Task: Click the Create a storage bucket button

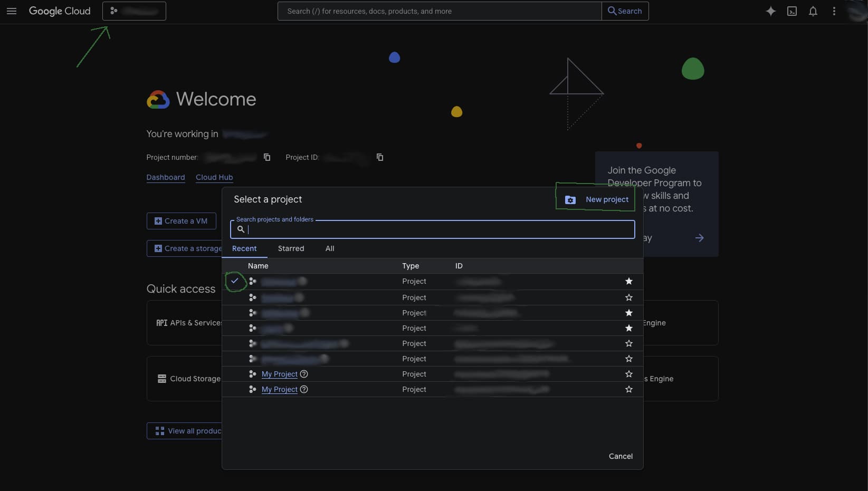Action: click(x=185, y=248)
